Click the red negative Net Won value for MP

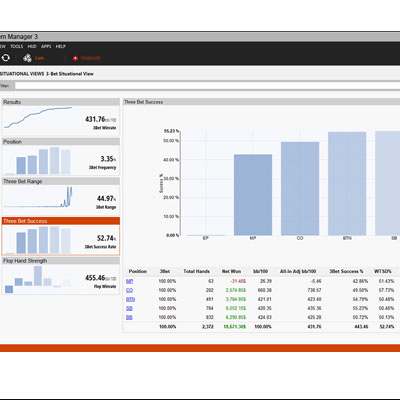pos(238,281)
